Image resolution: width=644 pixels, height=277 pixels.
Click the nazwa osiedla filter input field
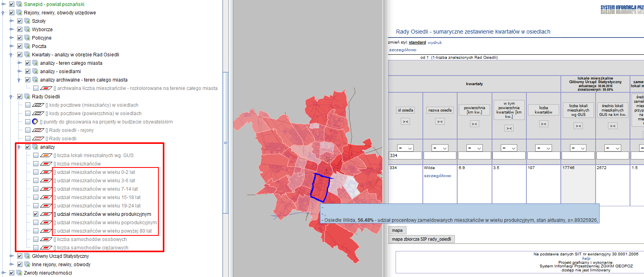(440, 156)
